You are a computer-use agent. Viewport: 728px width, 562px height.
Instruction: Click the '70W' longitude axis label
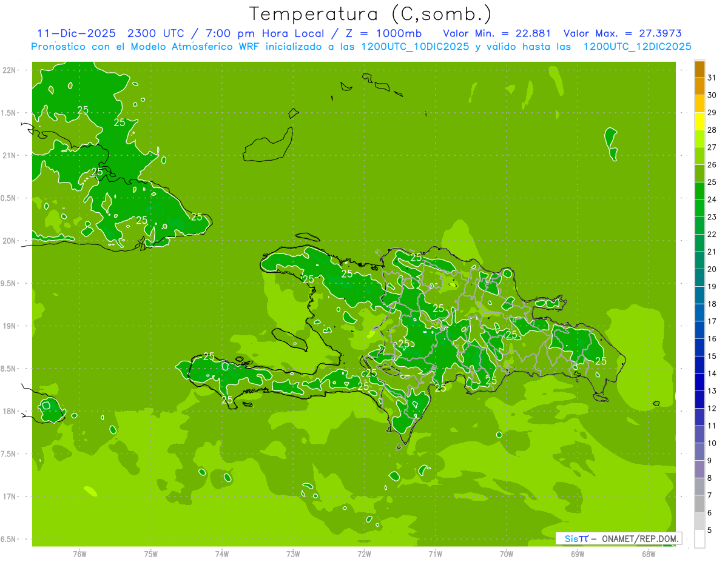coord(507,554)
